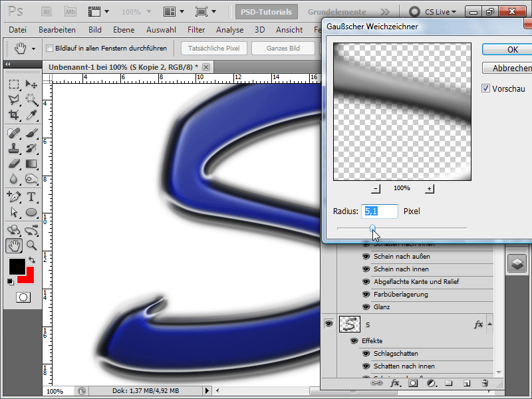Viewport: 532px width, 399px height.
Task: Collapse effects of layer S arrow
Action: tap(489, 324)
